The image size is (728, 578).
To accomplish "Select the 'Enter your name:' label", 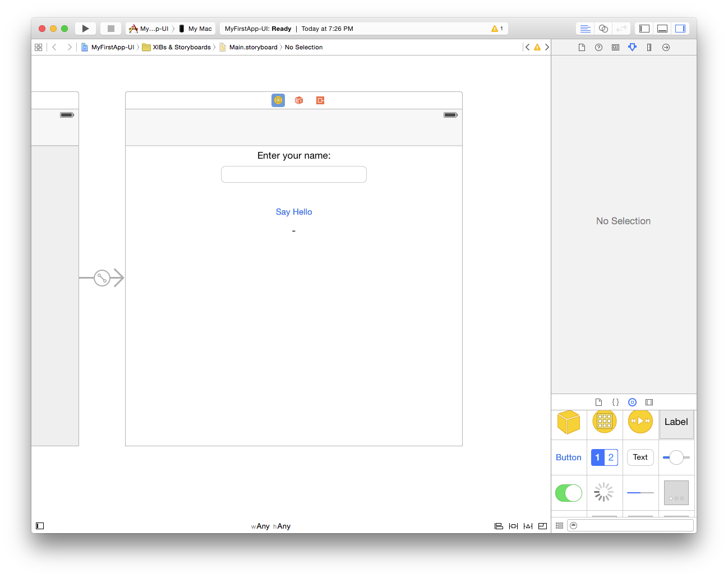I will pos(294,155).
